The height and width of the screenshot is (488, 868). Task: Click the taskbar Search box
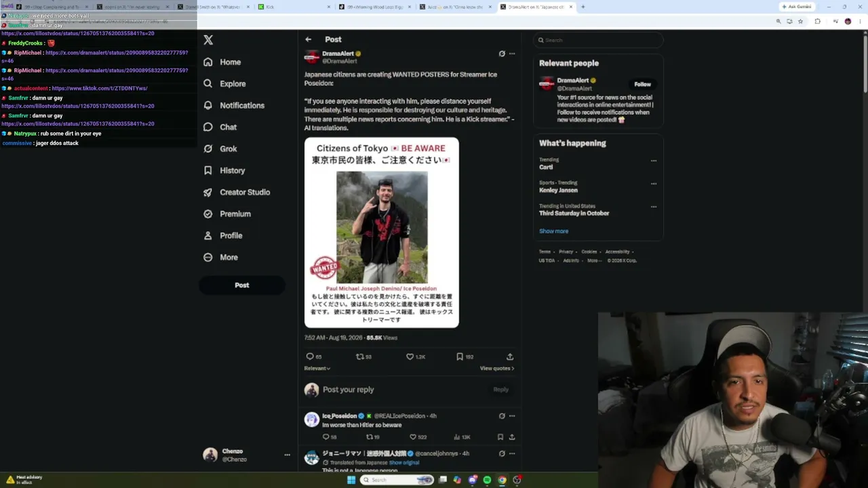pos(397,480)
